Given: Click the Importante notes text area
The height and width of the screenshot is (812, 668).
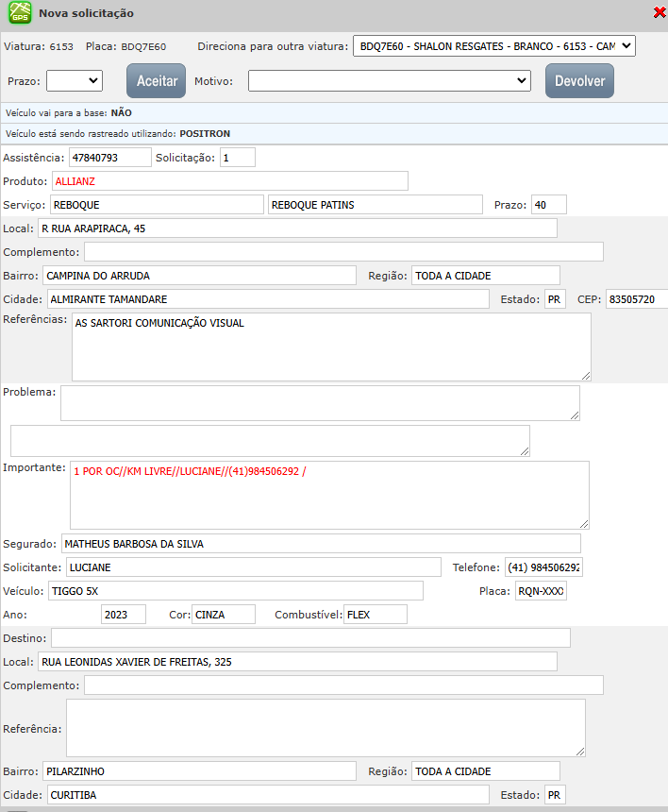Looking at the screenshot, I should (328, 495).
